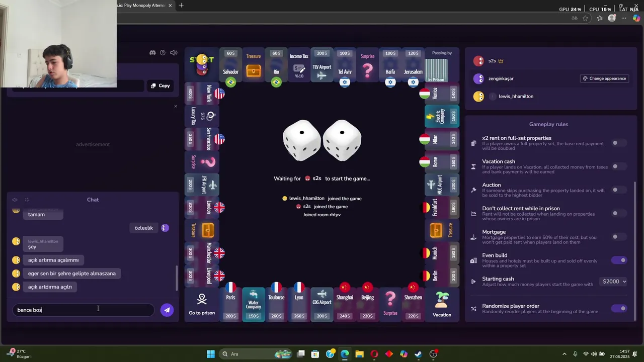Open Microsoft Edge from taskbar
Screen dimensions: 644x362
(x=345, y=354)
